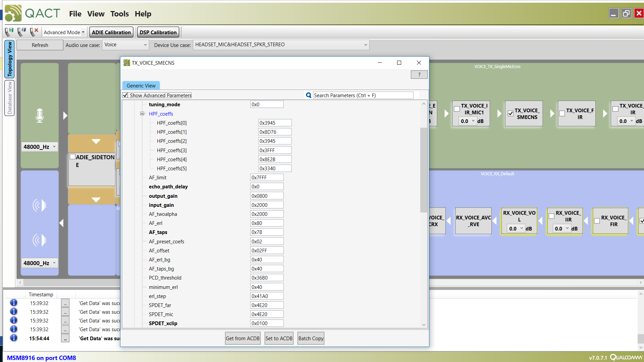This screenshot has width=644, height=362.
Task: Click the Qualcomm logo in status bar
Action: 626,357
